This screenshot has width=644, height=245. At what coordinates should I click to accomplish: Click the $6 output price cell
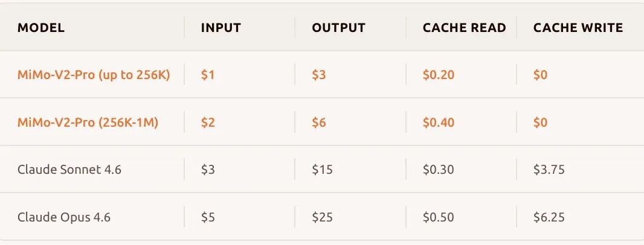[x=319, y=122]
